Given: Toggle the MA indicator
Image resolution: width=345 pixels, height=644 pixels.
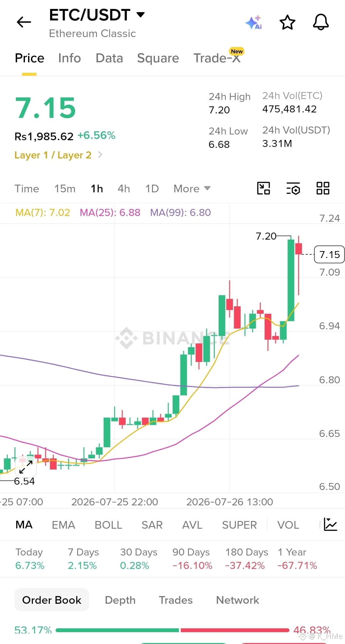Looking at the screenshot, I should click(x=24, y=525).
